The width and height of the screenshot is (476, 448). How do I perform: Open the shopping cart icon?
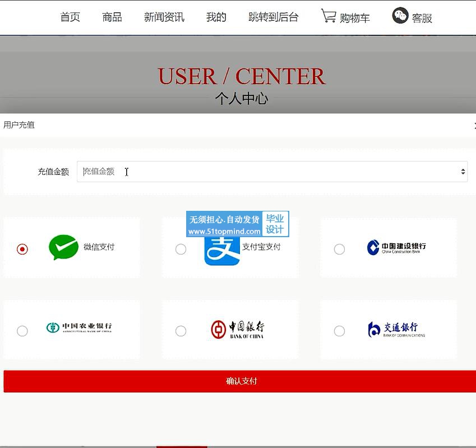pyautogui.click(x=329, y=16)
